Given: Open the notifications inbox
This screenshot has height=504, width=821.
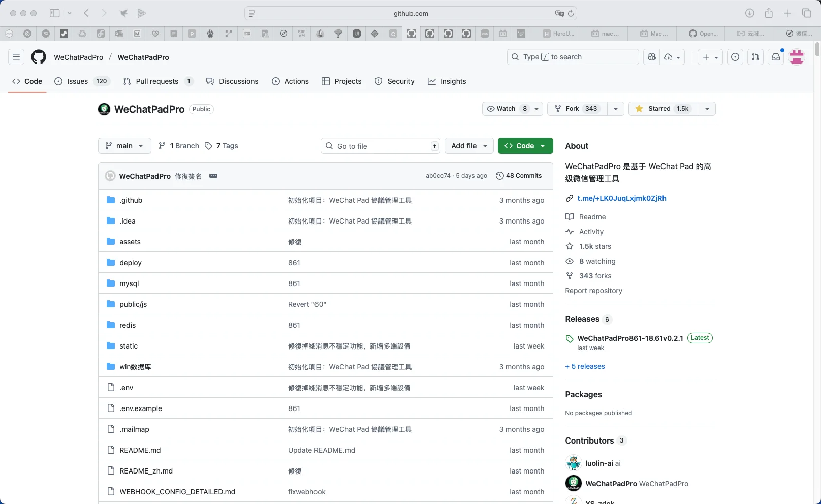Looking at the screenshot, I should [x=776, y=57].
